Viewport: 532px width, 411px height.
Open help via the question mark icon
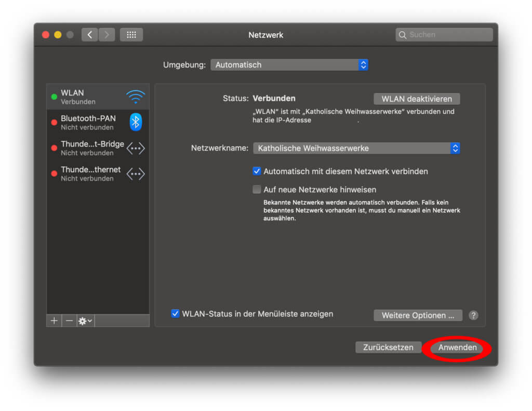point(472,315)
